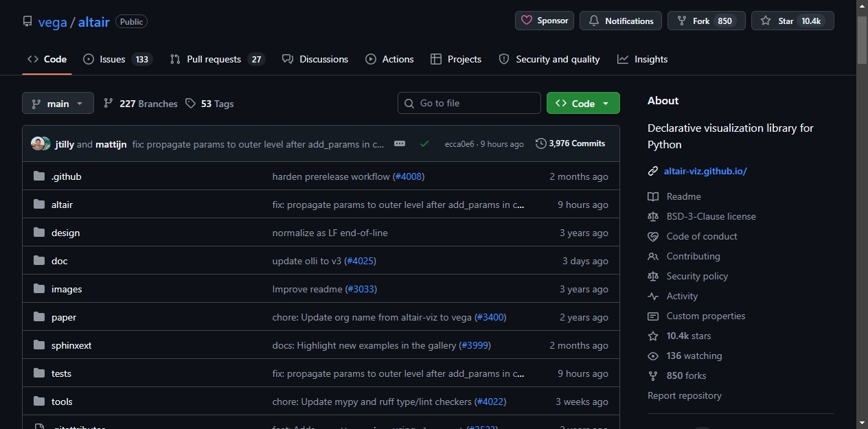Open mattijn's profile link
The image size is (868, 429).
pyautogui.click(x=111, y=144)
